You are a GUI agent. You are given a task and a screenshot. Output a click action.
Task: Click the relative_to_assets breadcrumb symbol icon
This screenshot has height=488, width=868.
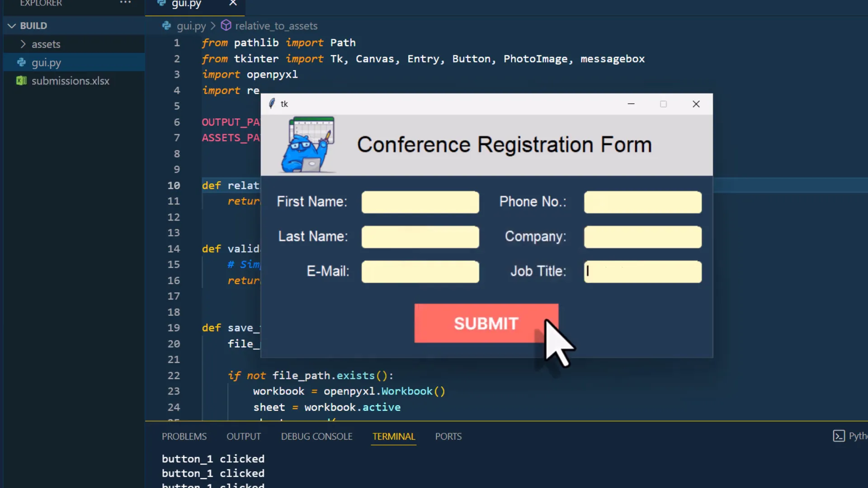[226, 26]
